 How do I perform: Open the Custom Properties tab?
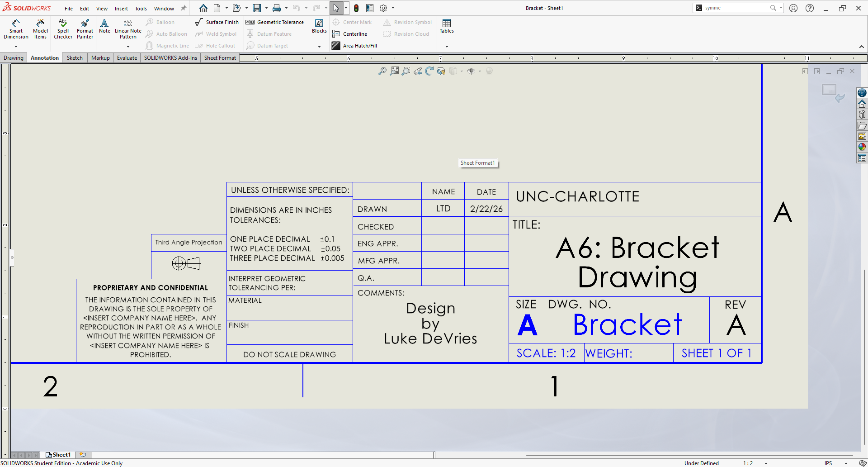click(862, 158)
